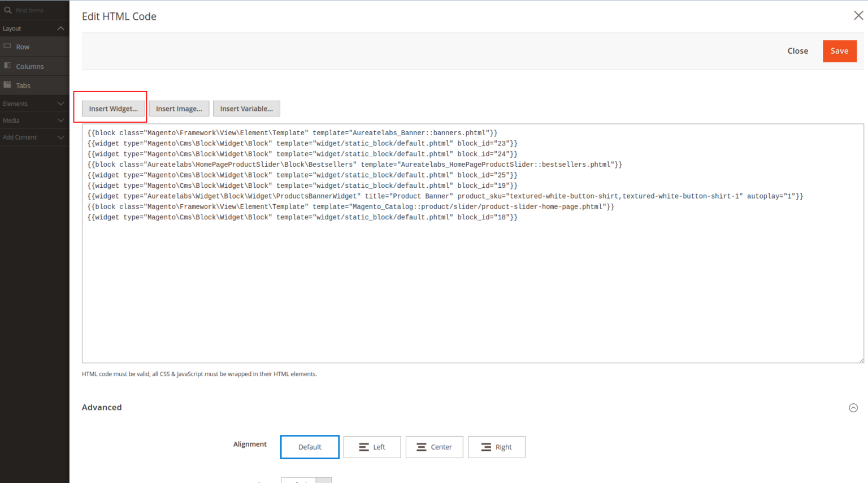Click the X icon to close editor
The image size is (868, 483).
click(x=858, y=16)
